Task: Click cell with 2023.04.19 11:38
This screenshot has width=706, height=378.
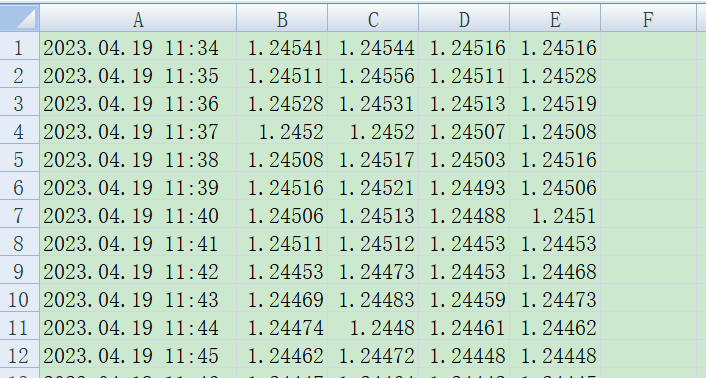Action: 138,158
